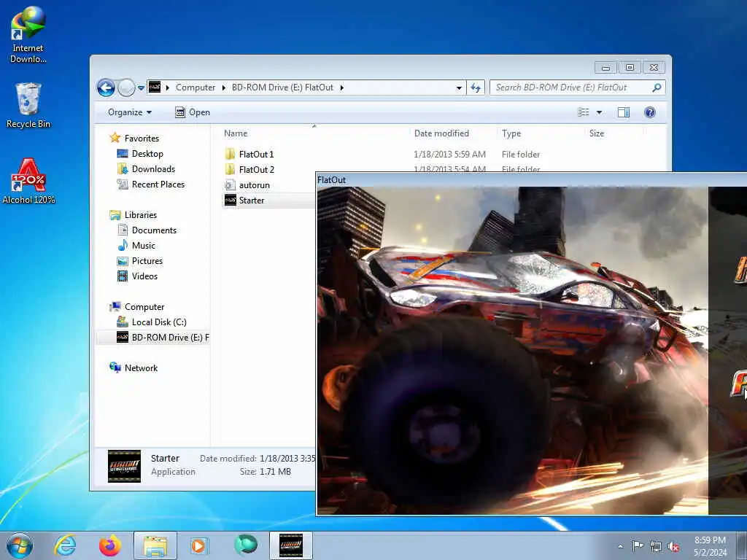Expand the view options dropdown arrow
This screenshot has width=747, height=560.
click(600, 112)
